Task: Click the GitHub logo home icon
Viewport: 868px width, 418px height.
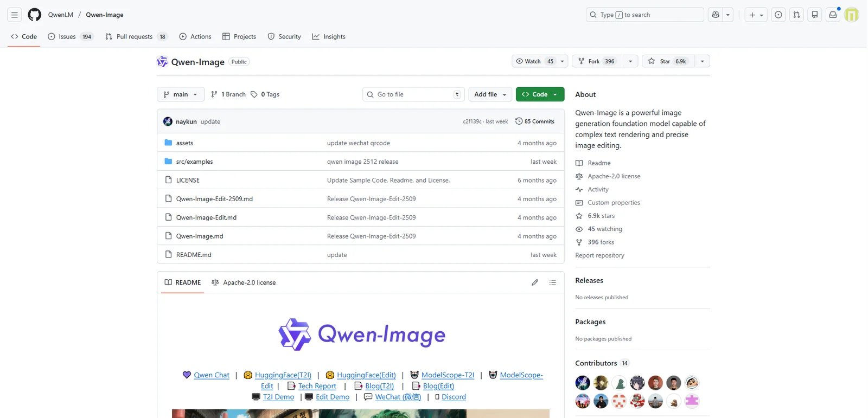Action: 34,15
